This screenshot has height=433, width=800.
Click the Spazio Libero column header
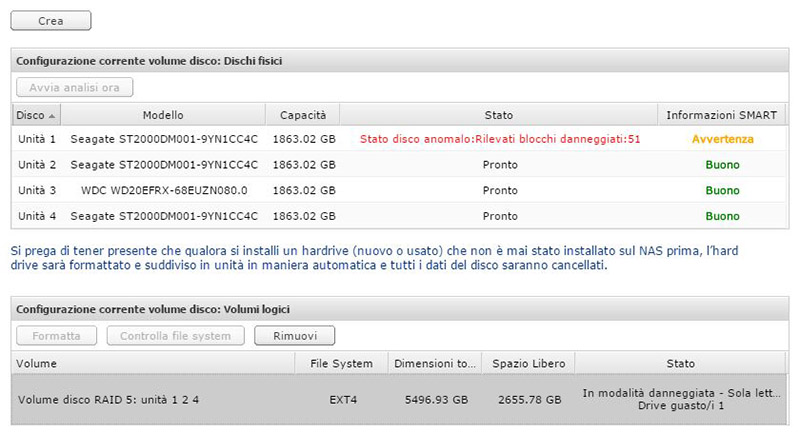(x=527, y=363)
